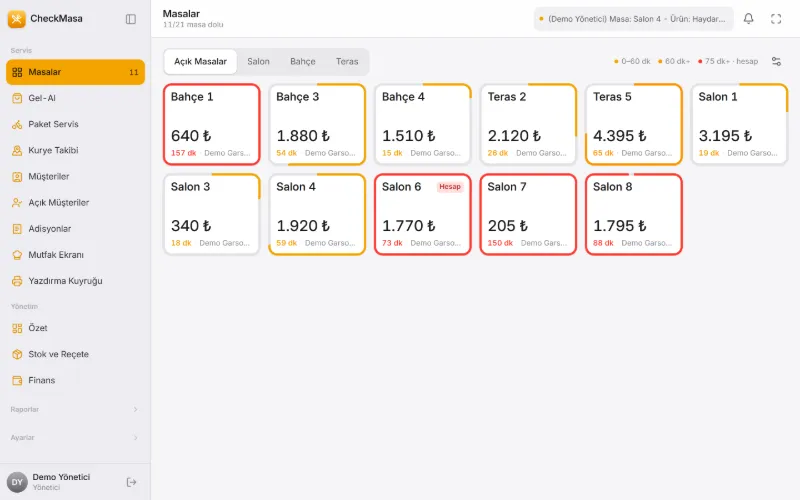This screenshot has height=500, width=800.
Task: Open notifications bell icon
Action: click(748, 19)
